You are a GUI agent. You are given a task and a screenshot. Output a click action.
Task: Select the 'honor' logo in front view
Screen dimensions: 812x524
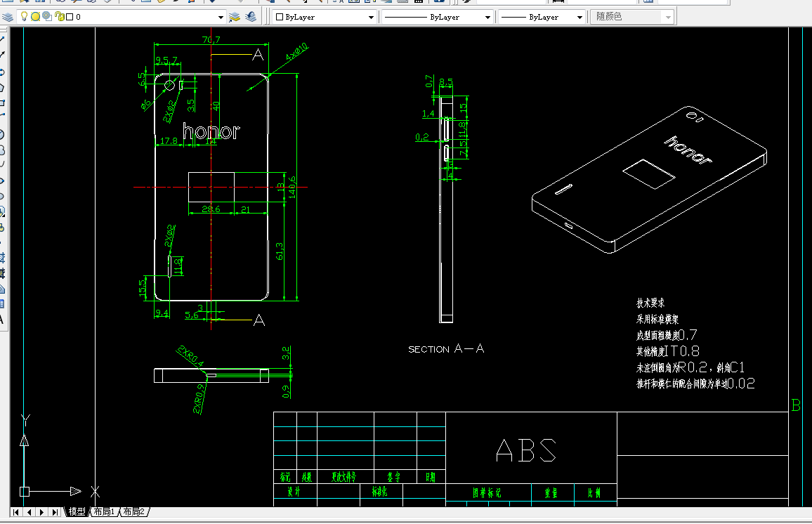point(211,131)
